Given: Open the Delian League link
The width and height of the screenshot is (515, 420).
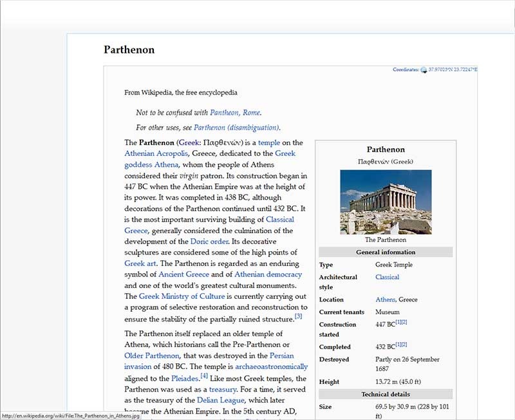Looking at the screenshot, I should pos(220,400).
